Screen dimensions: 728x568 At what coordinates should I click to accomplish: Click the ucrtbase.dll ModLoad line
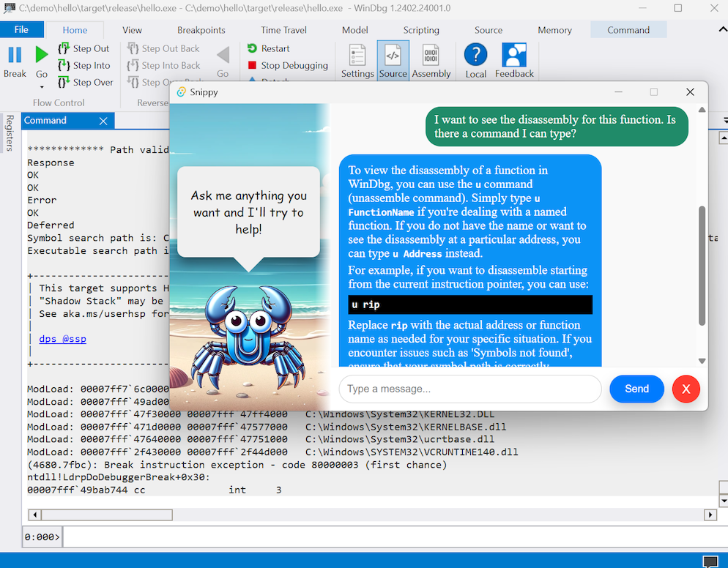(x=261, y=439)
